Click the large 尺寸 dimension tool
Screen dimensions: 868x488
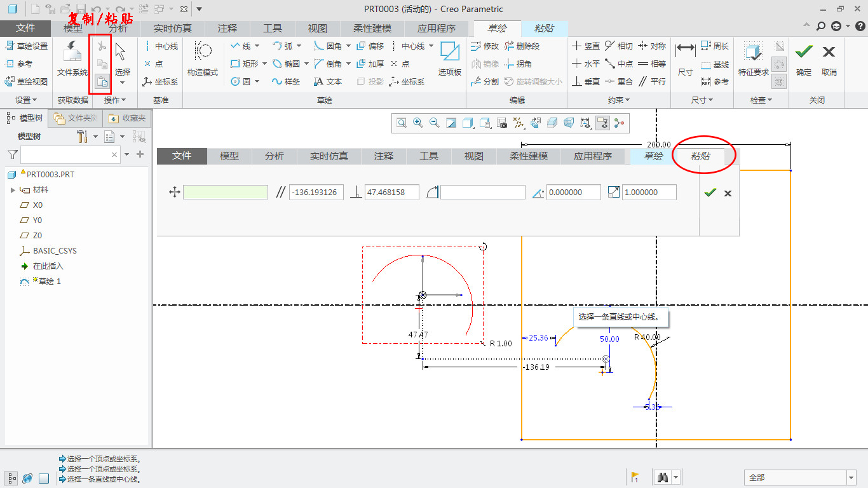[685, 60]
